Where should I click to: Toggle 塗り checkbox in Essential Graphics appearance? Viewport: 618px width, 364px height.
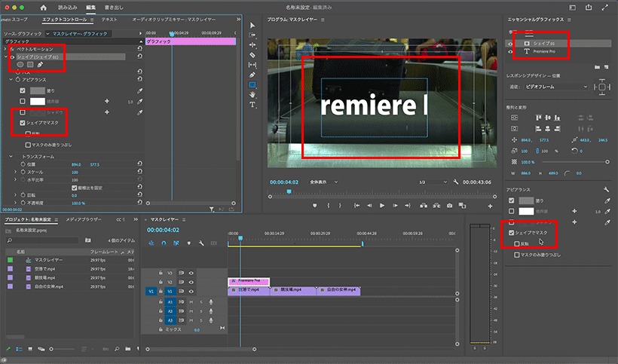pyautogui.click(x=511, y=200)
